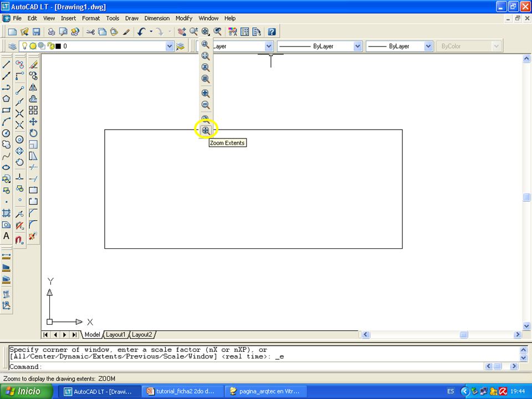Select the Stretch tool
Screen dimensions: 532x399
click(x=33, y=156)
